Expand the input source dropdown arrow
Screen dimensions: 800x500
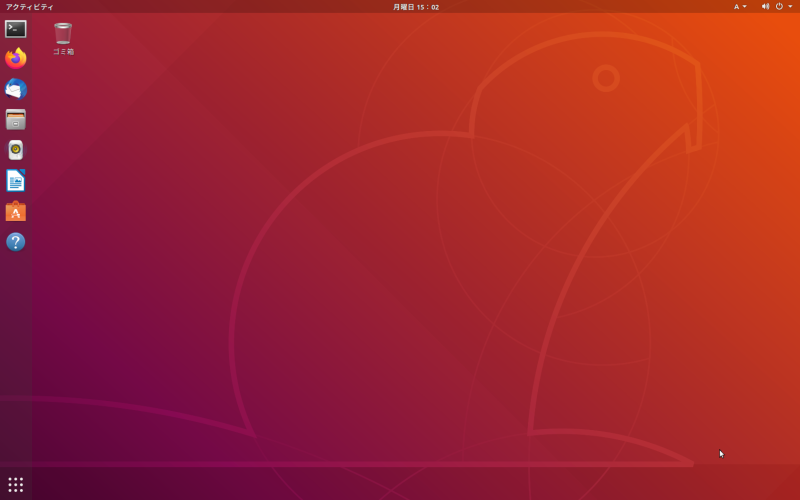[745, 6]
